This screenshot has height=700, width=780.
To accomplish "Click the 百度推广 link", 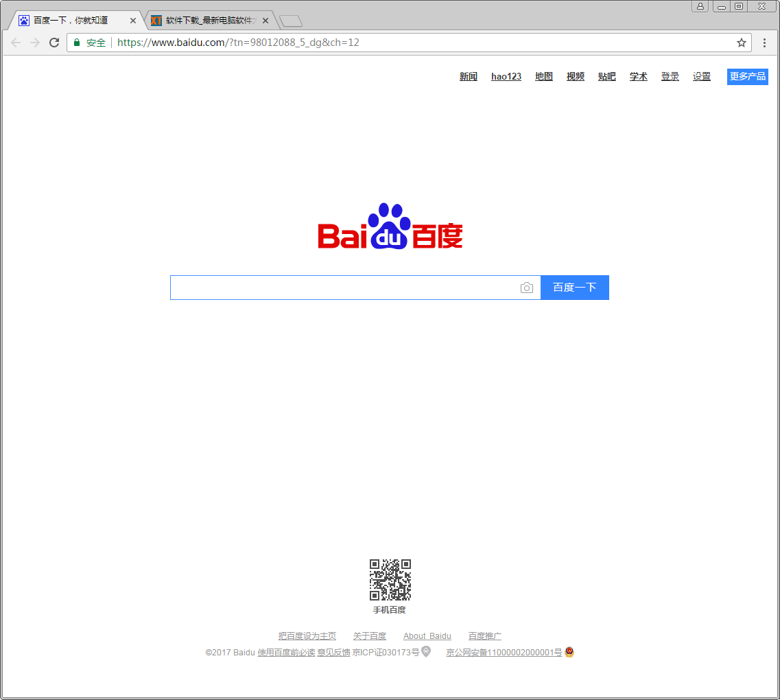I will 485,635.
